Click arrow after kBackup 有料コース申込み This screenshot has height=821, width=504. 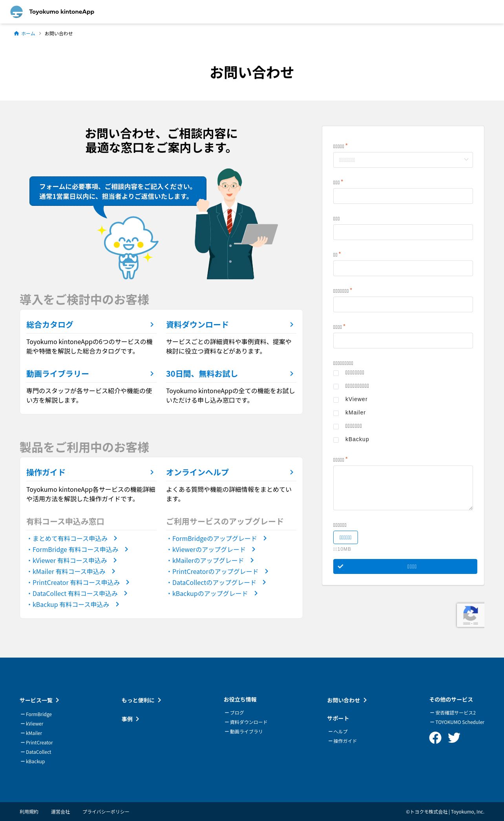tap(117, 604)
